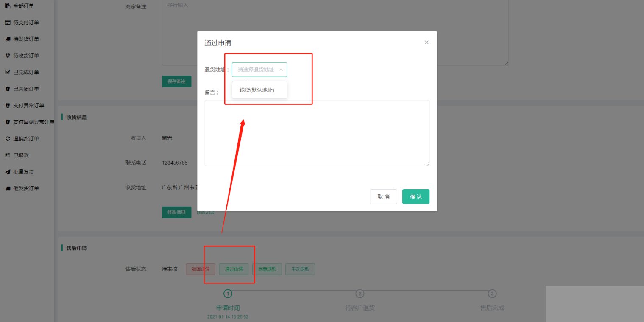Screen dimensions: 644x322
Task: Go to 退换货订单 in the sidebar
Action: pos(26,139)
